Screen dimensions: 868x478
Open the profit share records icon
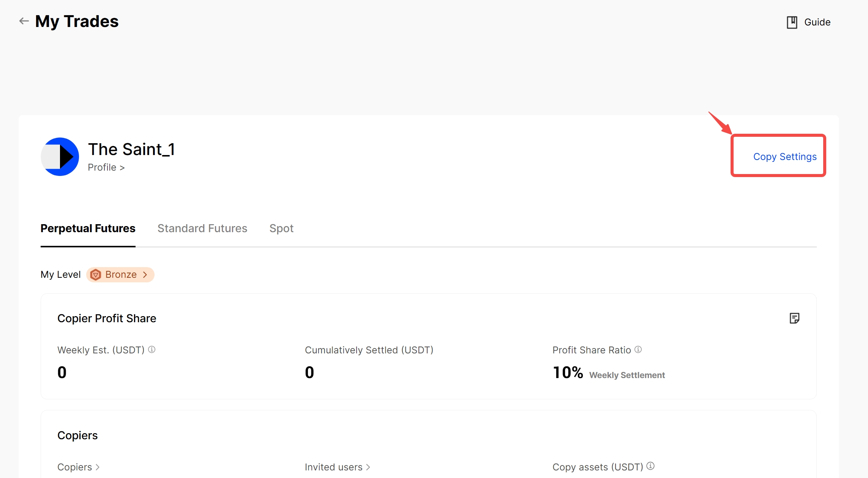pyautogui.click(x=794, y=318)
